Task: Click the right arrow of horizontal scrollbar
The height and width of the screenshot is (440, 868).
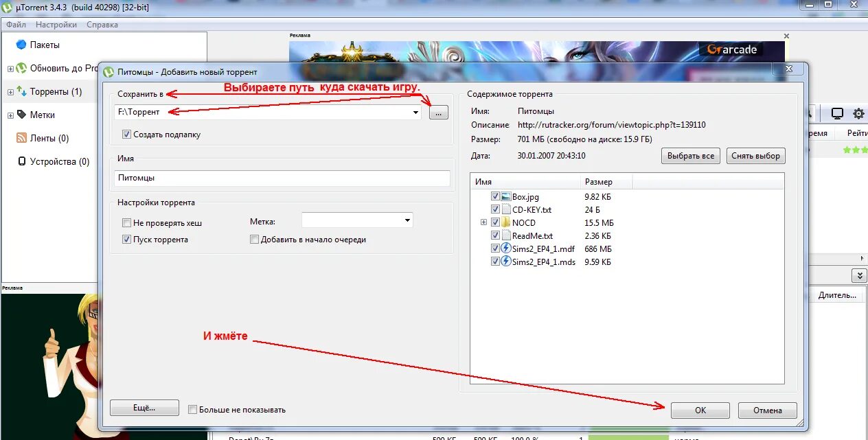Action: pos(863,258)
